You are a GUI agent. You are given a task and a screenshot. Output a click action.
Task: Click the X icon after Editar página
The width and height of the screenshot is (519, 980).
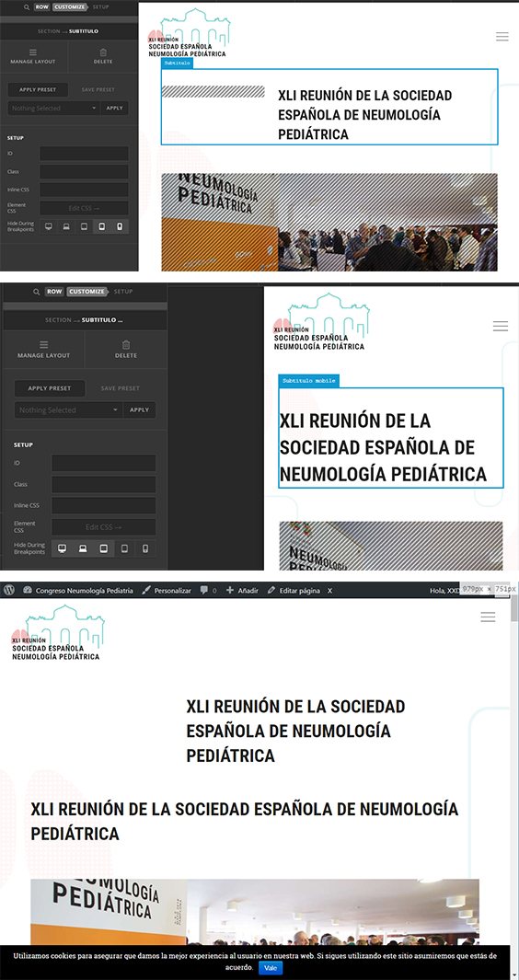pyautogui.click(x=330, y=591)
